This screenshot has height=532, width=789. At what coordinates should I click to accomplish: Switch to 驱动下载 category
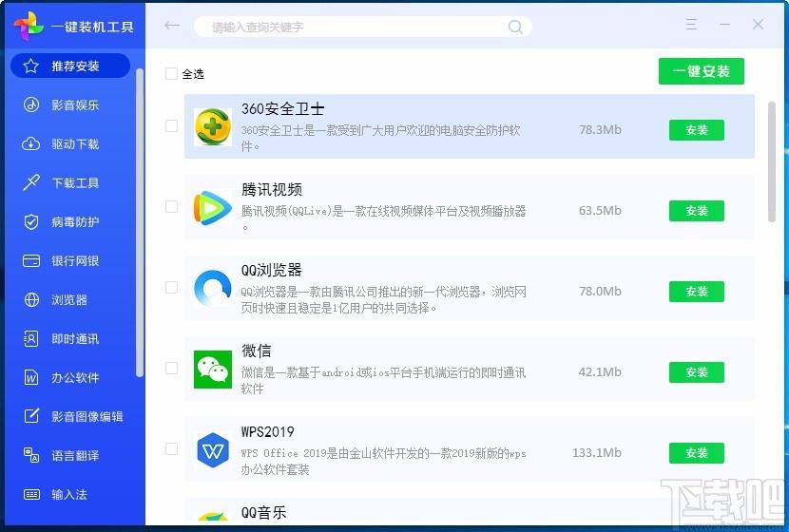70,143
